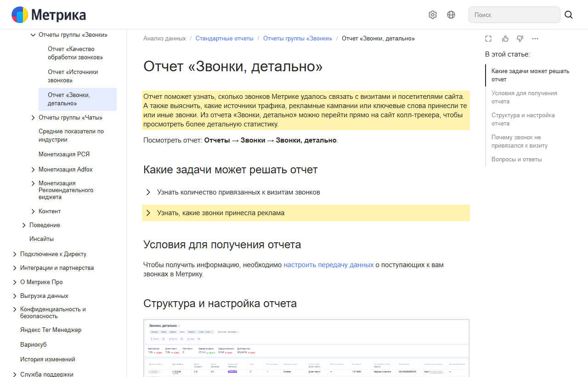Expand the Поведение chevron
This screenshot has width=588, height=377.
pos(24,225)
